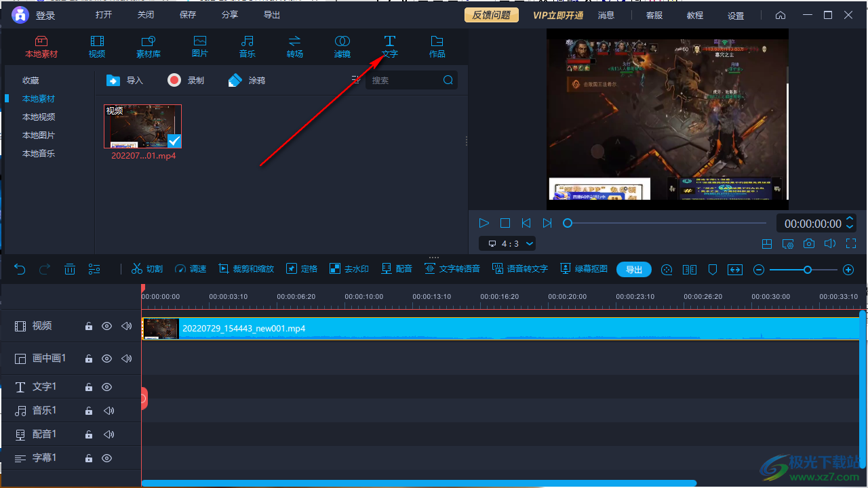The width and height of the screenshot is (868, 488).
Task: Go to next frame in preview
Action: 547,223
